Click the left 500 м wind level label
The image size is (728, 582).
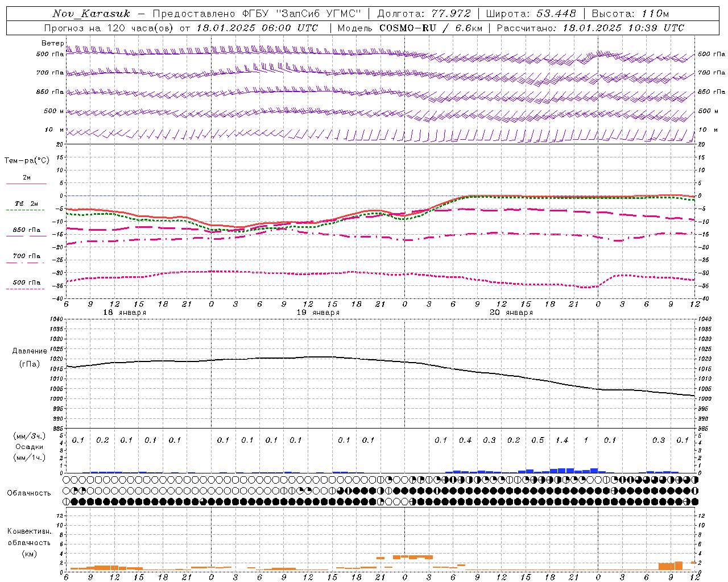point(54,111)
